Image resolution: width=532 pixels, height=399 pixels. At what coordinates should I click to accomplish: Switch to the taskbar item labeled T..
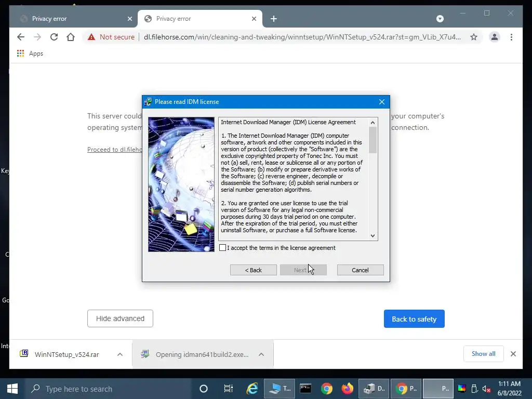280,389
